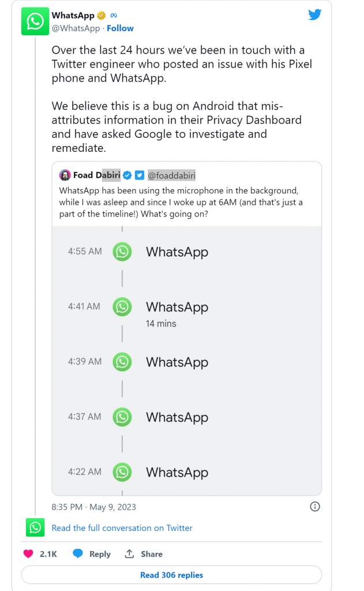
Task: Click the tweet info circle icon
Action: click(315, 507)
